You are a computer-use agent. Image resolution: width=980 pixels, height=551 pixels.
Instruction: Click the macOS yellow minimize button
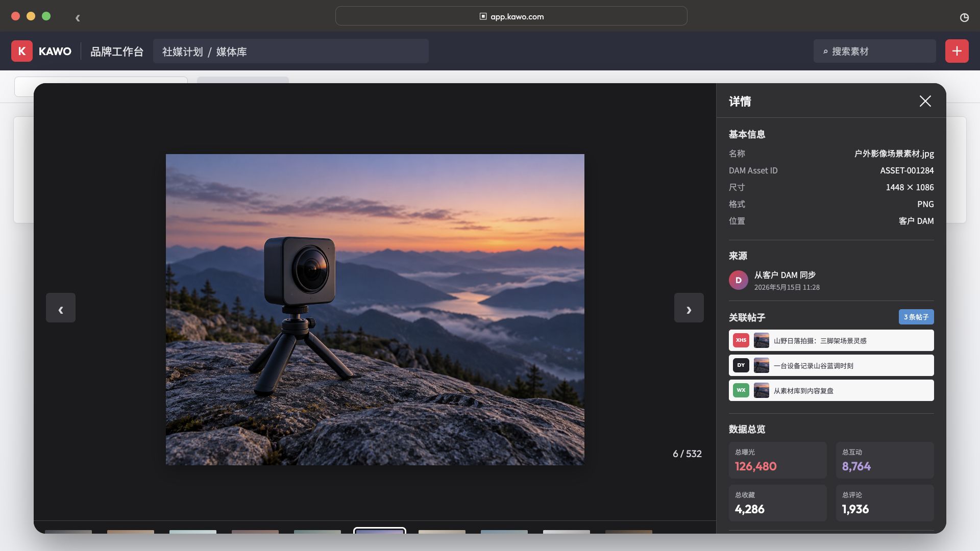(31, 16)
